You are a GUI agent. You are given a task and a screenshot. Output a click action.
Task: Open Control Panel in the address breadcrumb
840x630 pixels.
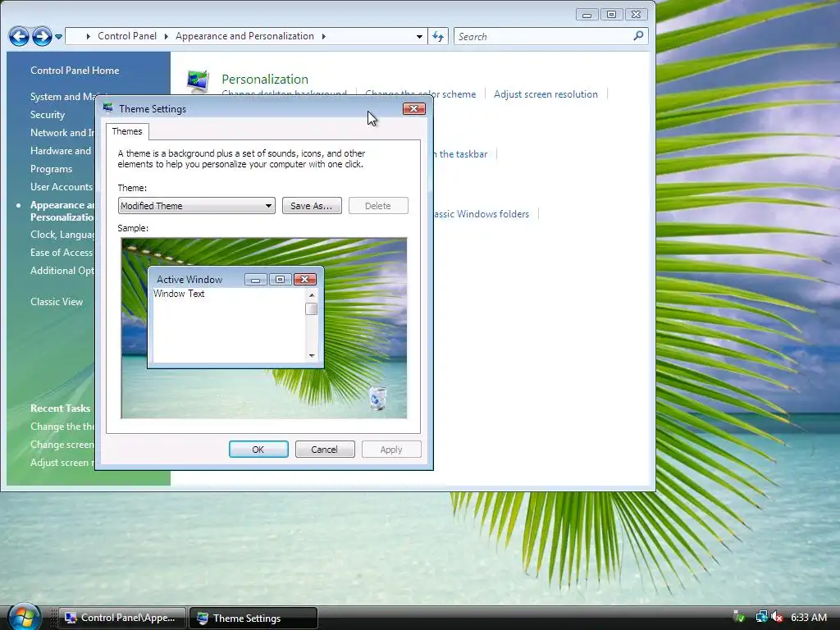pyautogui.click(x=127, y=36)
